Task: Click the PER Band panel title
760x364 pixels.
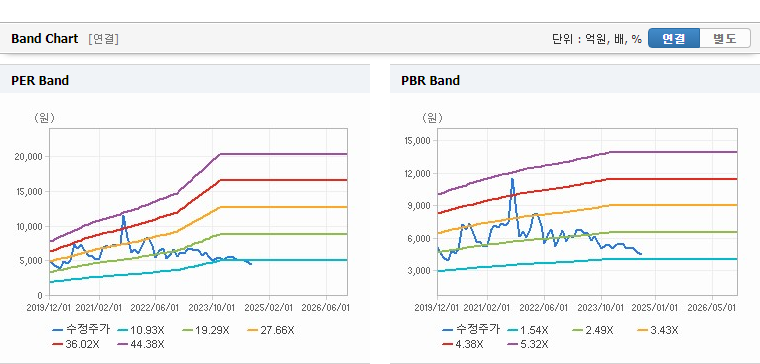Action: click(40, 80)
